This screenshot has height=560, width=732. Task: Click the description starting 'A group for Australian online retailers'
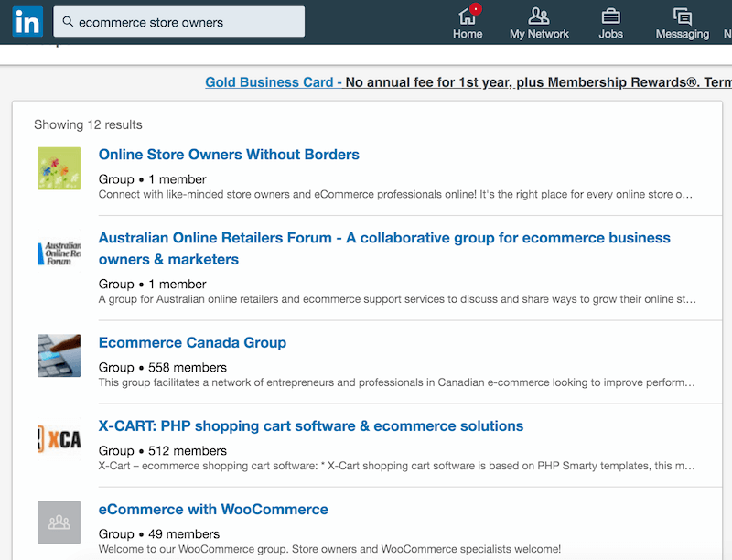point(397,299)
